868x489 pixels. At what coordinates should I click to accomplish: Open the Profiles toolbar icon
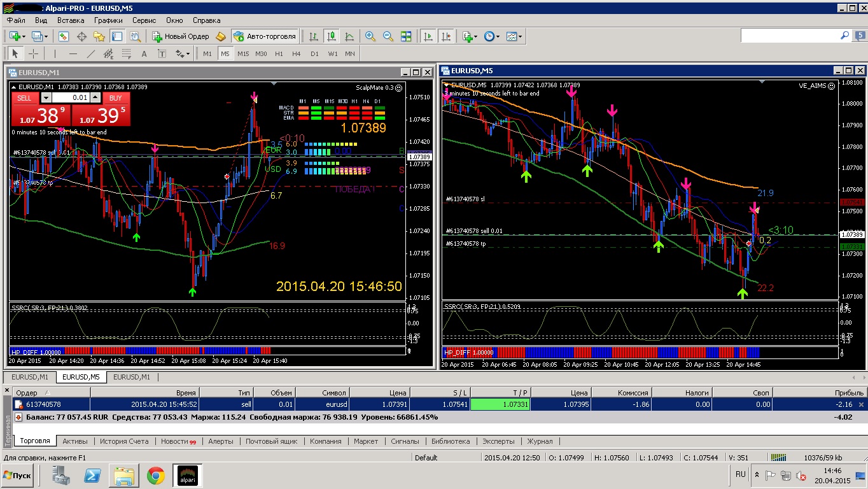(38, 36)
